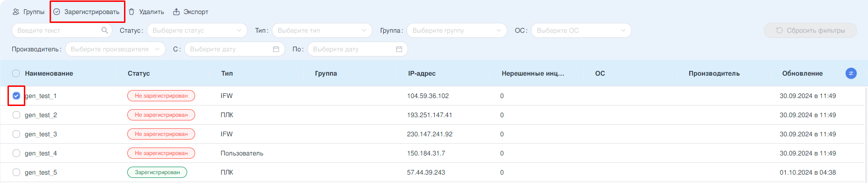Click the magnifier search icon
The image size is (868, 183).
pos(104,30)
